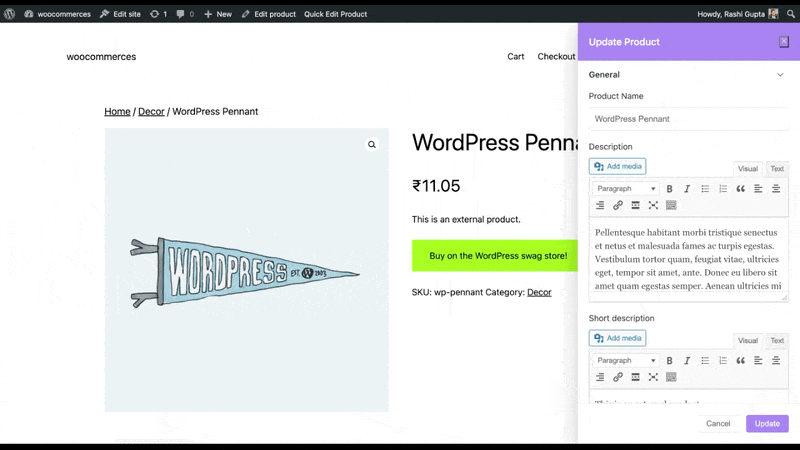This screenshot has height=450, width=800.
Task: Click Edit product in admin bar
Action: (268, 14)
